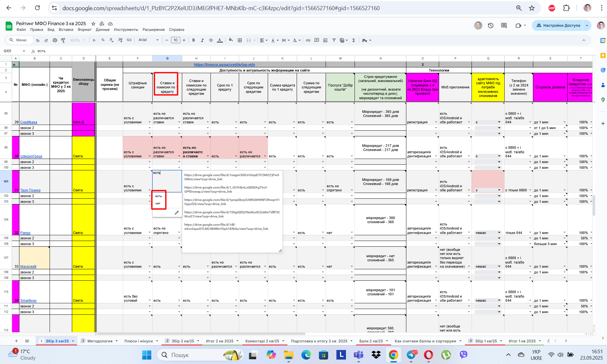Viewport: 607px width, 364px height.
Task: Decrease decimal places icon
Action: click(x=111, y=40)
